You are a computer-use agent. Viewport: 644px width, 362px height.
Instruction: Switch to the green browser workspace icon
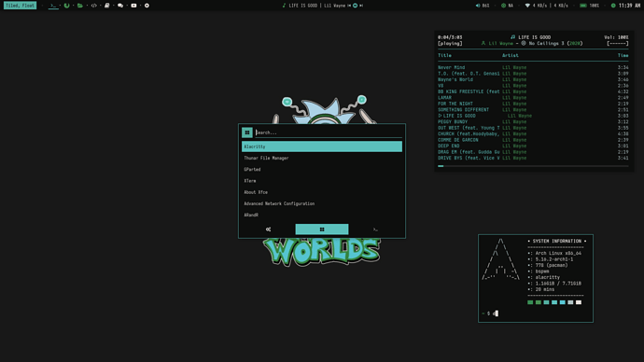click(66, 6)
